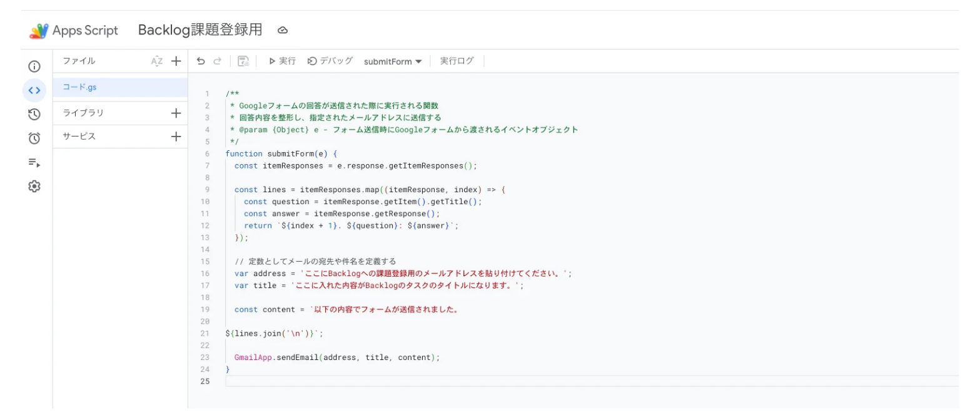Image resolution: width=980 pixels, height=417 pixels.
Task: Click the ファイル header label
Action: (x=79, y=61)
